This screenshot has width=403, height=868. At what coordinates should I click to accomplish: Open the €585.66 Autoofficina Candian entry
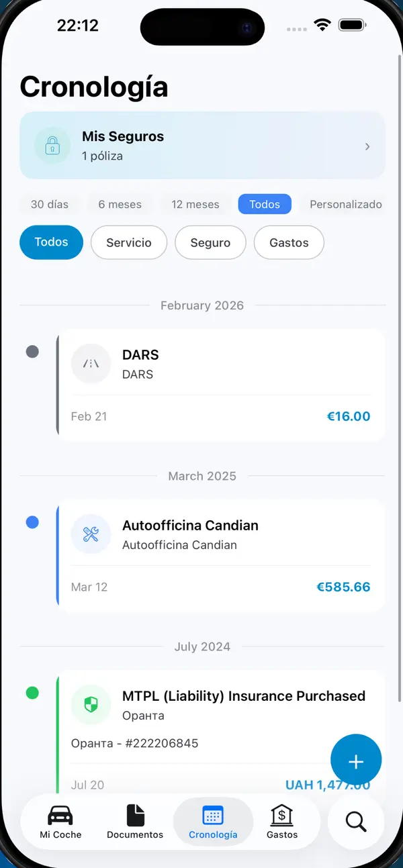221,556
